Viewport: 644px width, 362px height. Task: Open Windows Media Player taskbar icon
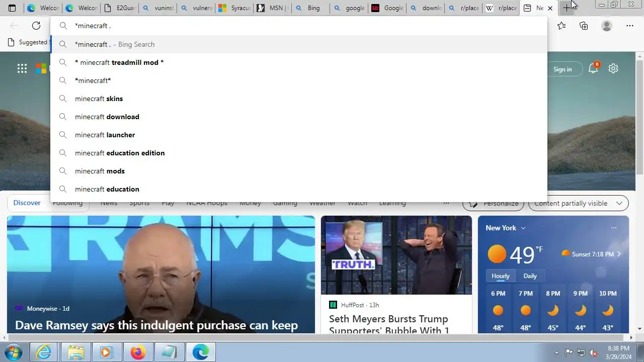(107, 352)
